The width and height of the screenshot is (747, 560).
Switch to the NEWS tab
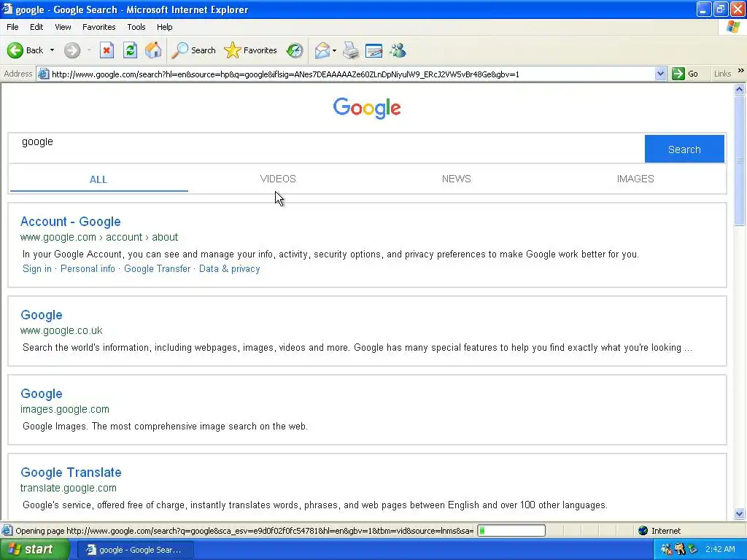pyautogui.click(x=457, y=179)
